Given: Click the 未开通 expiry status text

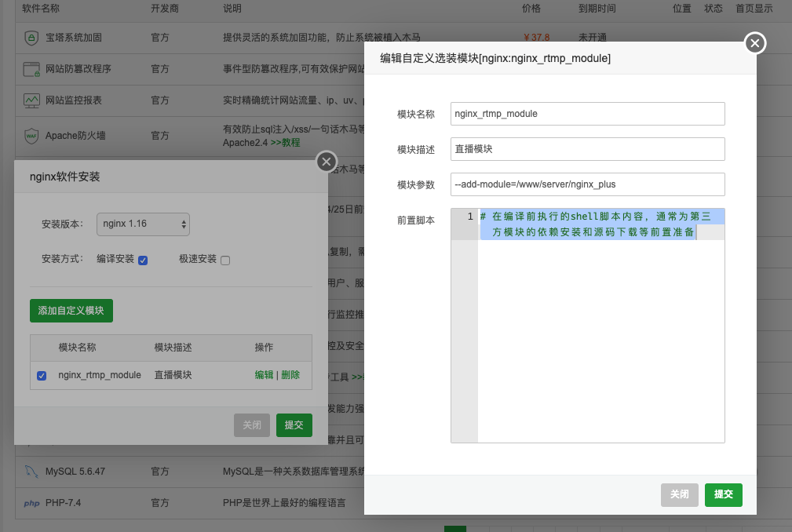Looking at the screenshot, I should 593,38.
